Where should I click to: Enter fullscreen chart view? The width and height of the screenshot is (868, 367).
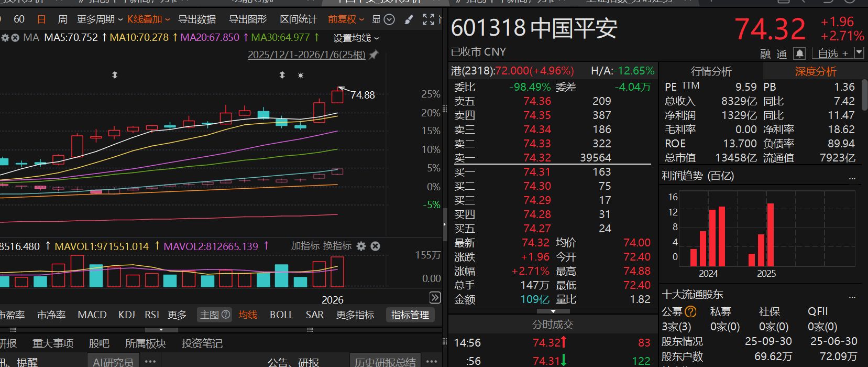[x=428, y=20]
